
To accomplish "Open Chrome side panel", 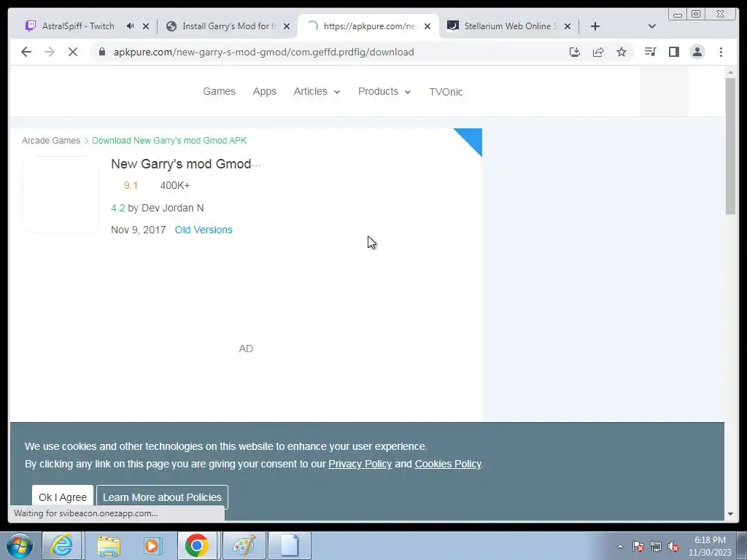I will [673, 52].
